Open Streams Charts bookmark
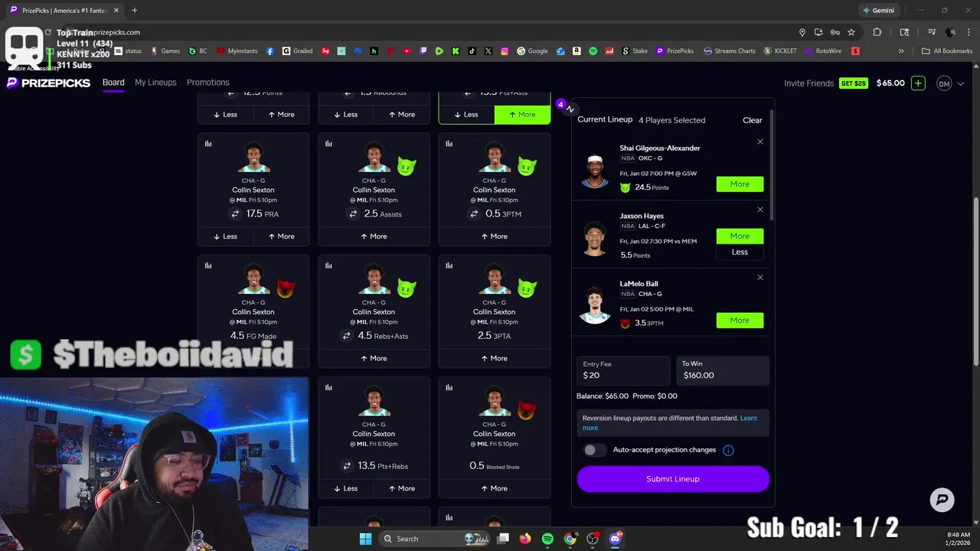The width and height of the screenshot is (980, 551). coord(729,51)
